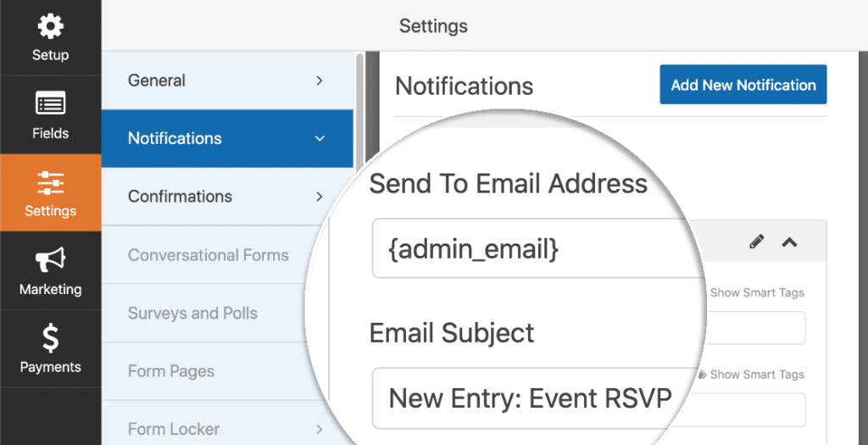Image resolution: width=868 pixels, height=445 pixels.
Task: Click Add New Notification button
Action: tap(743, 85)
